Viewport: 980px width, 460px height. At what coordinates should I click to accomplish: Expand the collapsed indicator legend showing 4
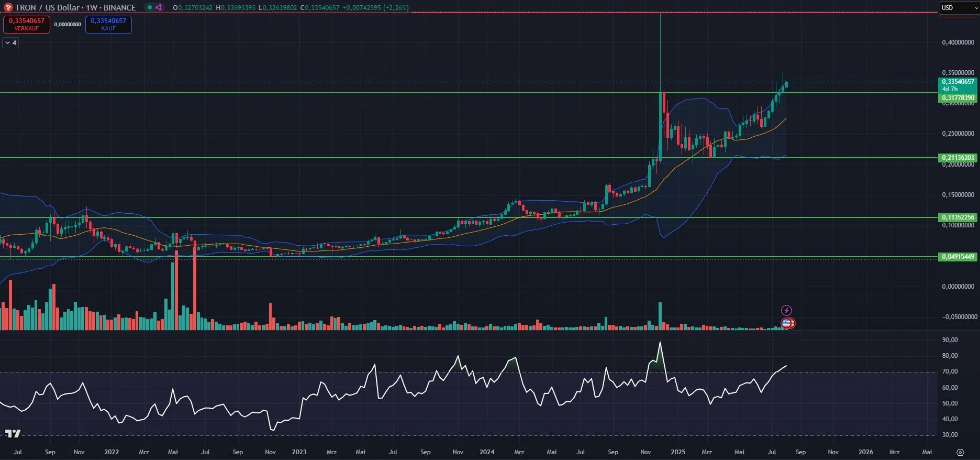pyautogui.click(x=11, y=43)
